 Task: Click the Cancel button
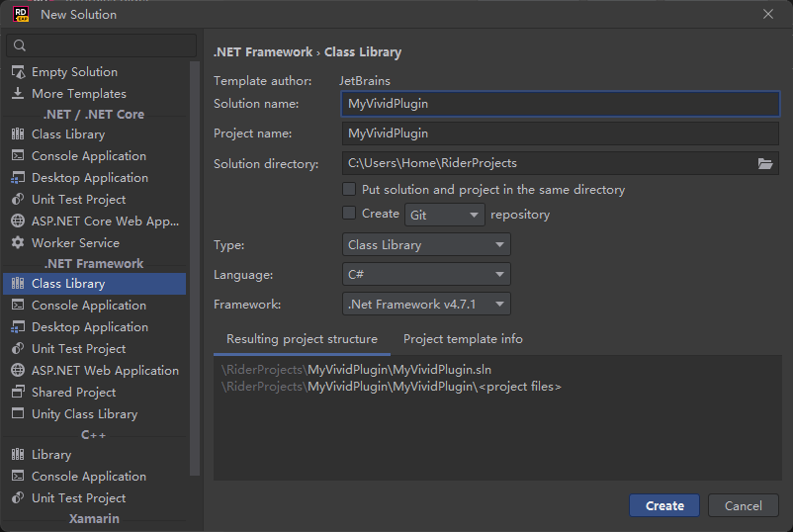coord(743,505)
